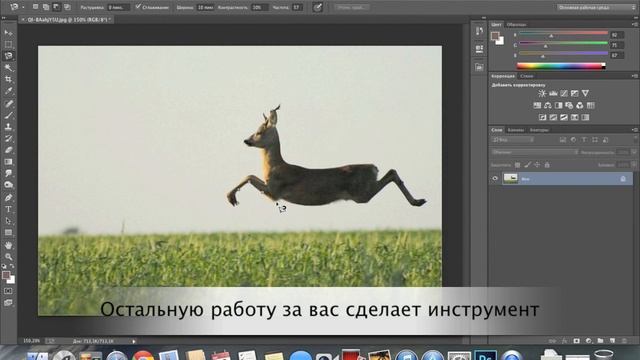Select the Blur tool
The image size is (640, 360).
8,173
